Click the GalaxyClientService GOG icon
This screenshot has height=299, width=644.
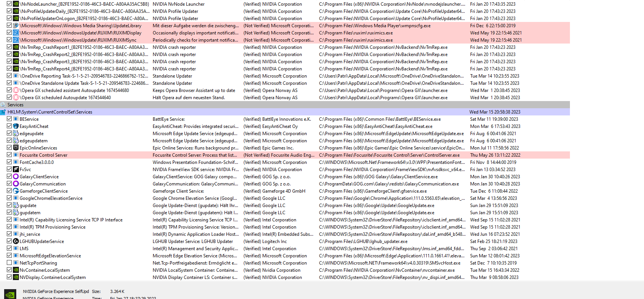(16, 177)
